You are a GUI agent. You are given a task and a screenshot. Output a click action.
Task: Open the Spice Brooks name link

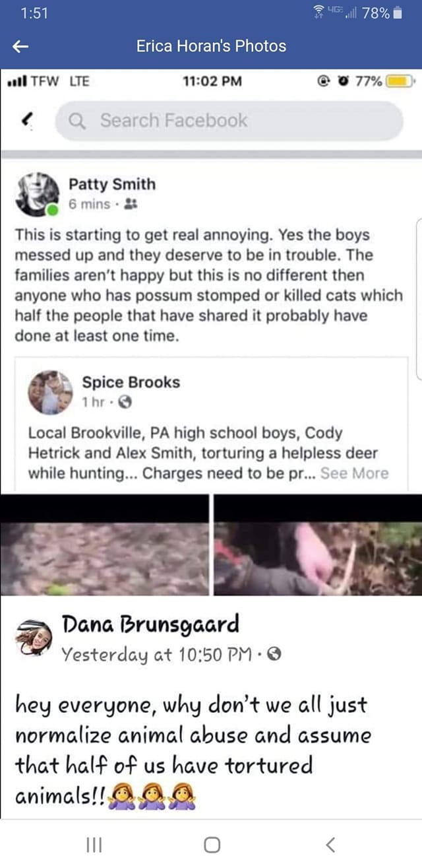[x=131, y=382]
